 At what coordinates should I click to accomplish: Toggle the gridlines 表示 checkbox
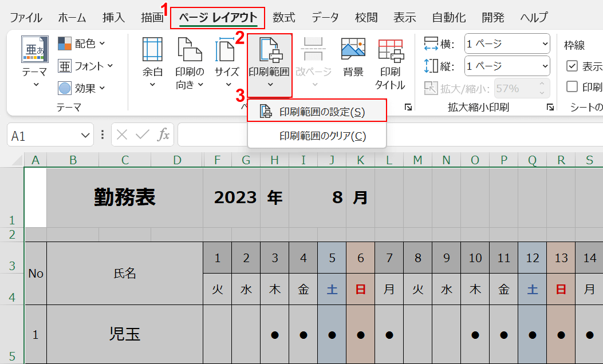tap(572, 66)
